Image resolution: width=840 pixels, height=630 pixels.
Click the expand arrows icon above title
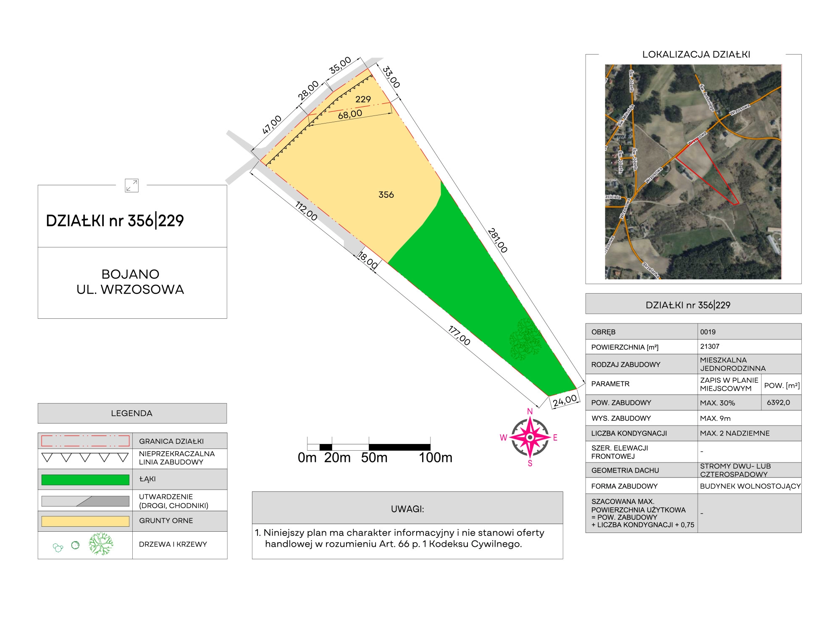point(131,185)
